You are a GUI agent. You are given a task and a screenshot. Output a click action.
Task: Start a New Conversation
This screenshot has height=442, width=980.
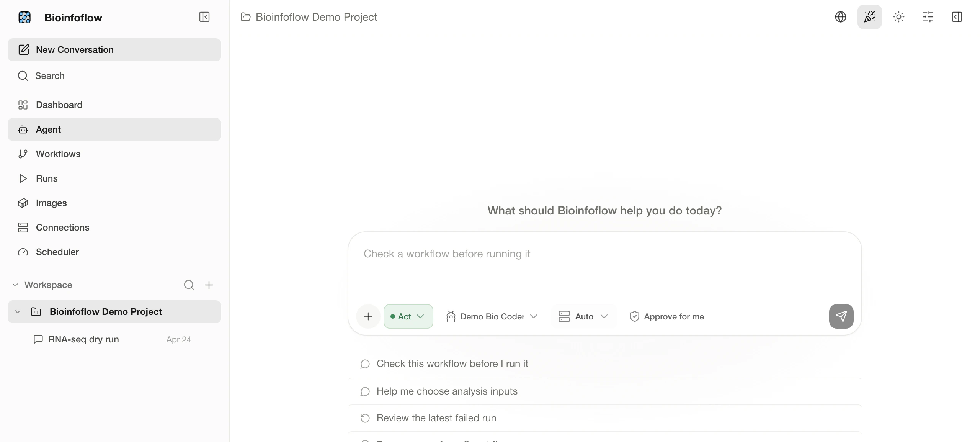114,50
